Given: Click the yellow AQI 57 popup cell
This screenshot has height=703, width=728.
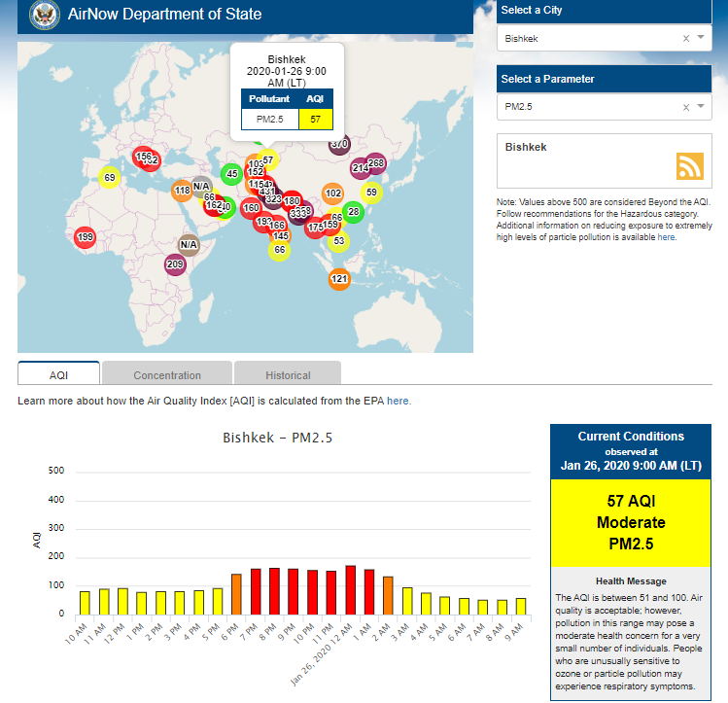Looking at the screenshot, I should pos(315,119).
